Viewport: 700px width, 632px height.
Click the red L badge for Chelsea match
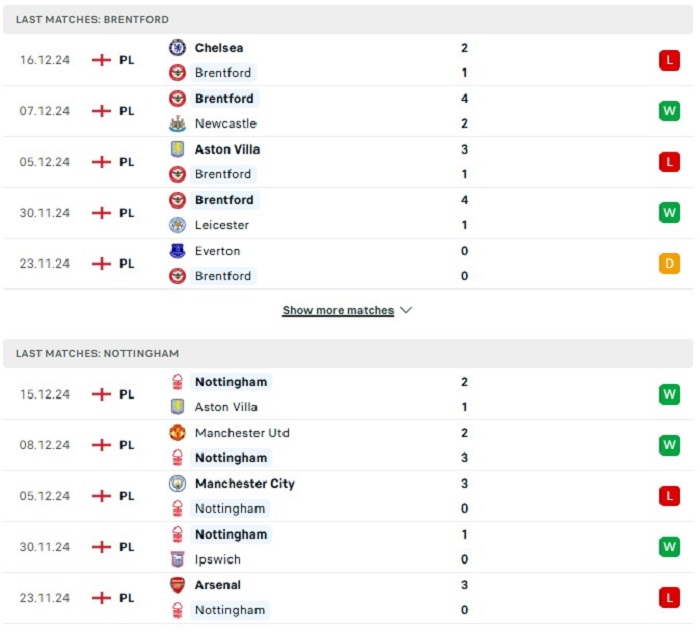coord(669,60)
